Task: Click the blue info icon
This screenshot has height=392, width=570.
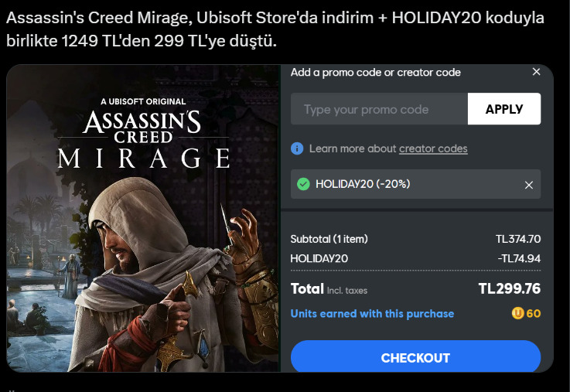Action: pyautogui.click(x=297, y=148)
